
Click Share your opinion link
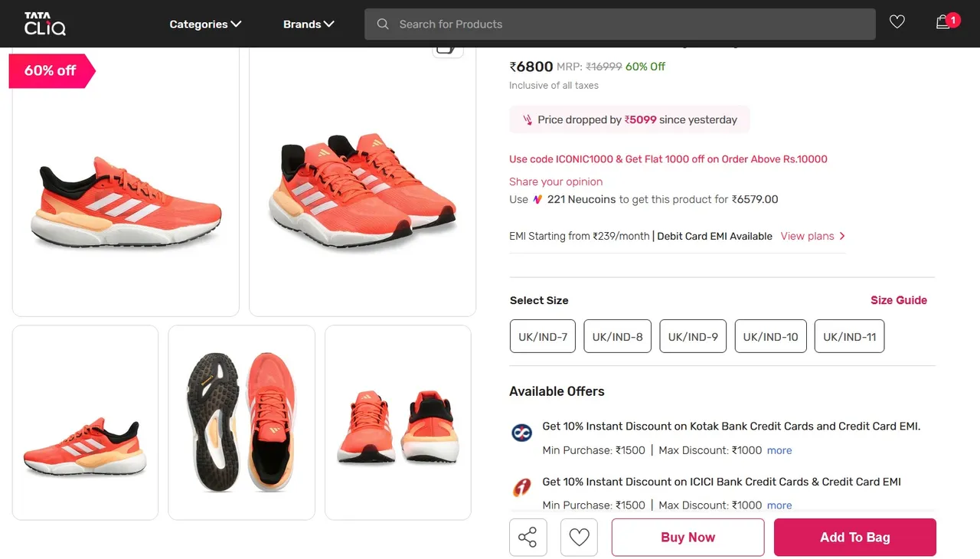[x=556, y=181]
